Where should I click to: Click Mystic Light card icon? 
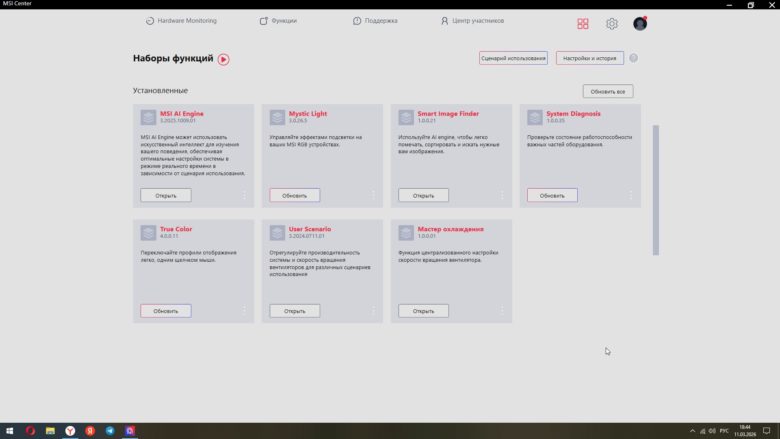tap(277, 117)
